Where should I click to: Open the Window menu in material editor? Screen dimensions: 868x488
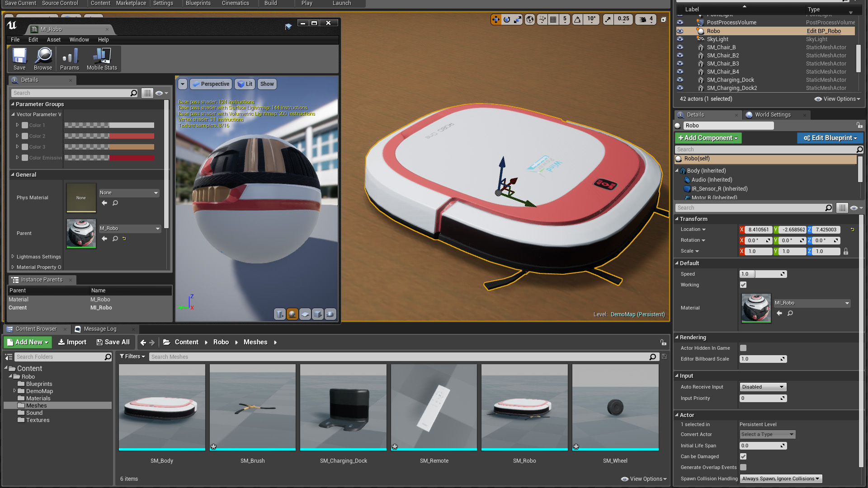[79, 40]
